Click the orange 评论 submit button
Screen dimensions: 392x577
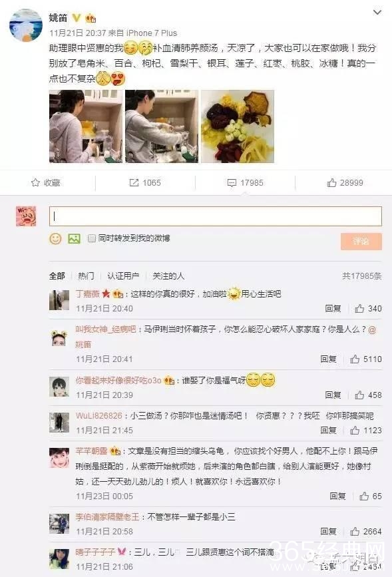coord(361,242)
